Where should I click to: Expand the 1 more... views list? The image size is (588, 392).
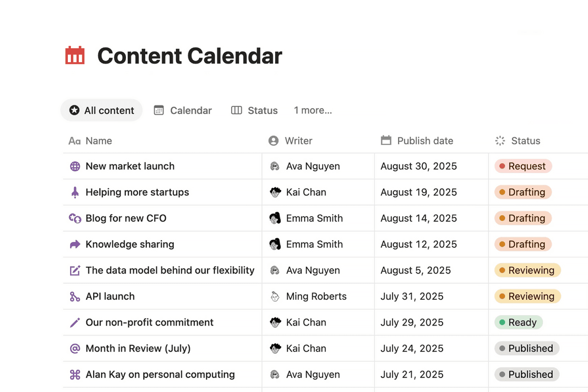point(313,110)
